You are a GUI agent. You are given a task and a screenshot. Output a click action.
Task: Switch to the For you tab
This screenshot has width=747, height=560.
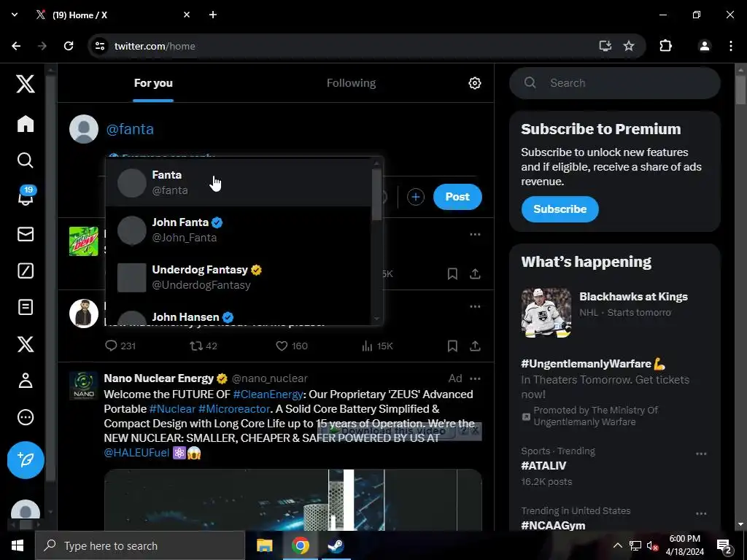click(153, 83)
